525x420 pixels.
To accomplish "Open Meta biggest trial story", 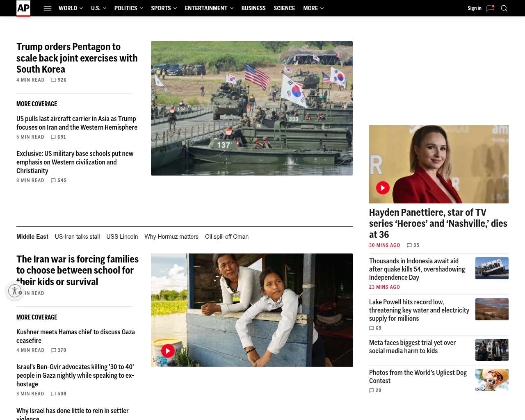I will pyautogui.click(x=413, y=347).
